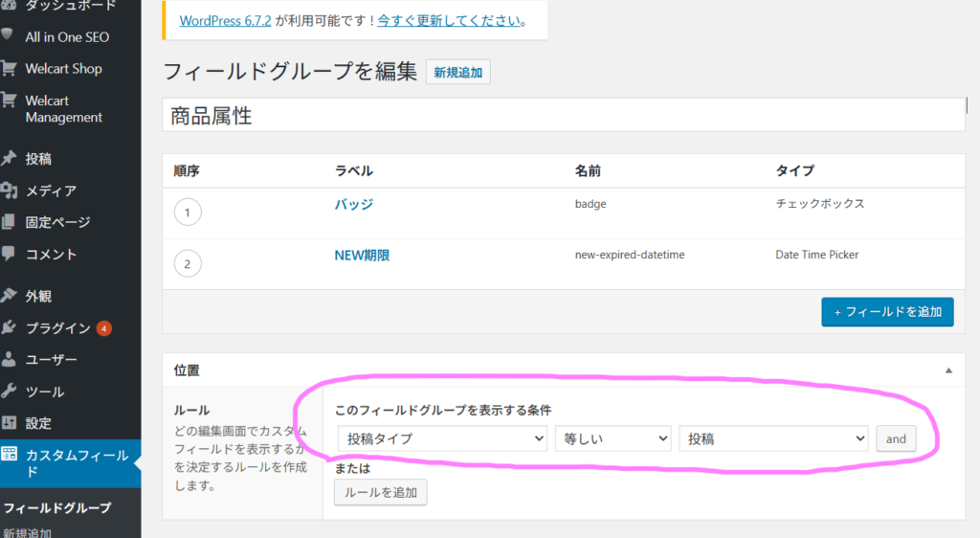980x538 pixels.
Task: Click the Welcart Shop cart icon
Action: [x=9, y=68]
